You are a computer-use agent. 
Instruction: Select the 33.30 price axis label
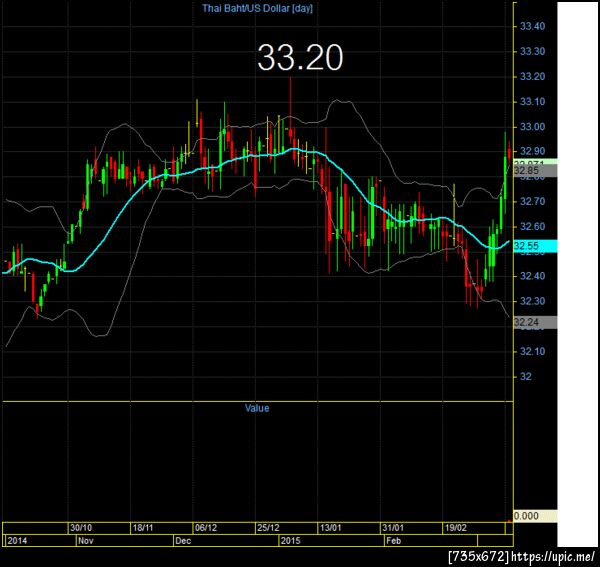tap(532, 51)
